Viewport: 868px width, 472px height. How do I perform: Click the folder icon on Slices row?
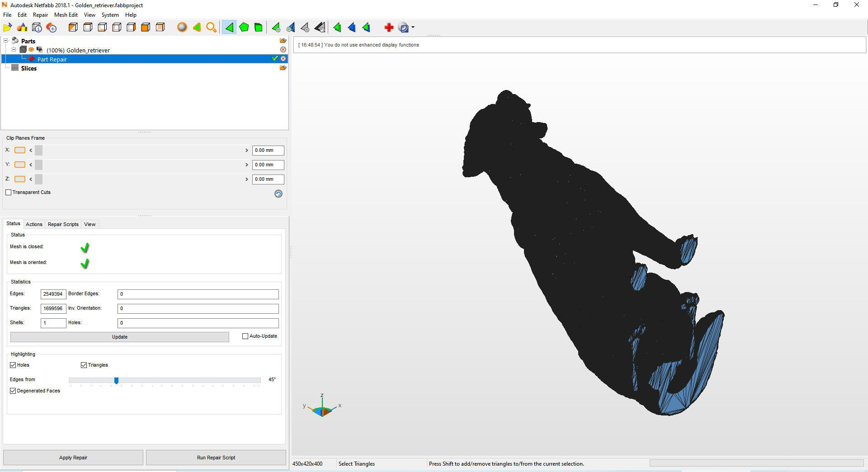pyautogui.click(x=283, y=68)
